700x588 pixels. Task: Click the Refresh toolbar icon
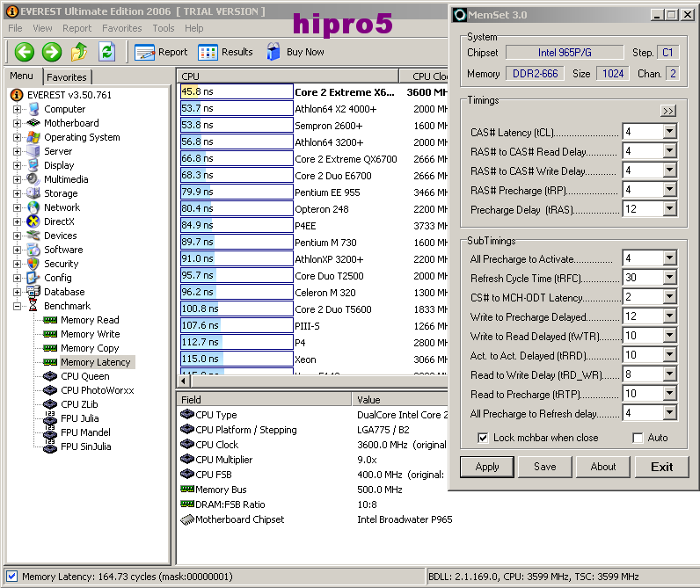pos(106,52)
